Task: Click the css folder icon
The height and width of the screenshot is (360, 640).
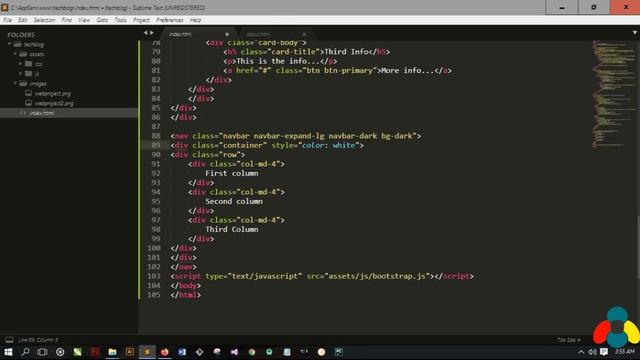Action: [28, 64]
